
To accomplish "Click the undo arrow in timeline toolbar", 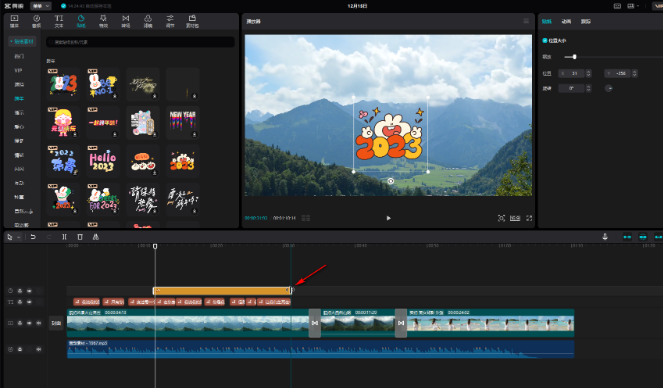I will 33,237.
